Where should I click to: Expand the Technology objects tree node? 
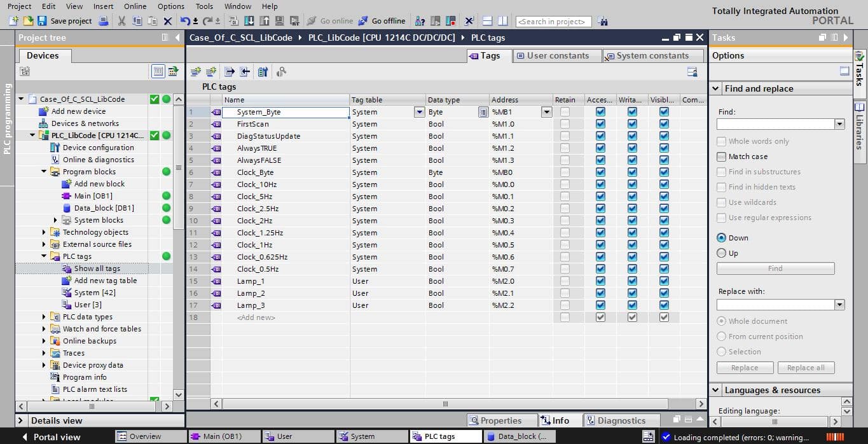pos(45,232)
